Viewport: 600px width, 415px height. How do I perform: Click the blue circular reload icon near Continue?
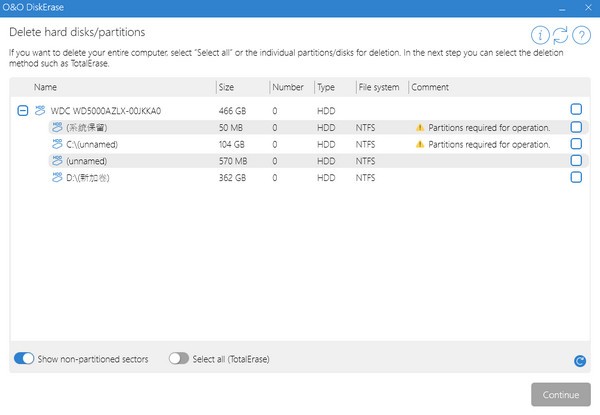580,361
